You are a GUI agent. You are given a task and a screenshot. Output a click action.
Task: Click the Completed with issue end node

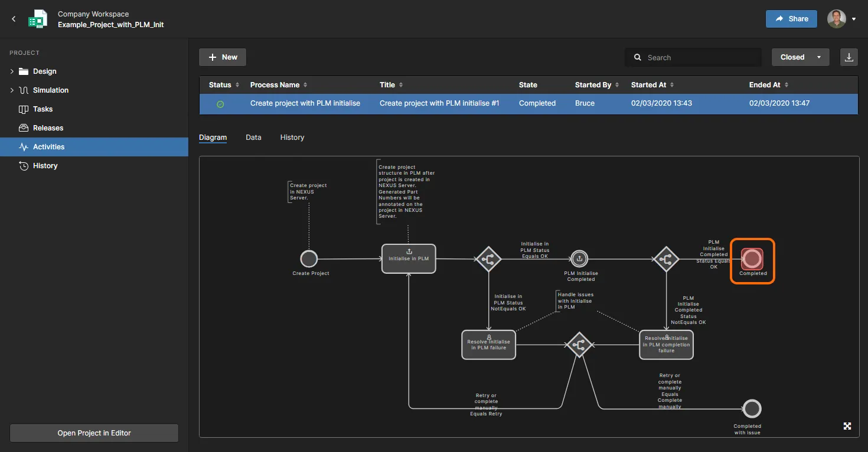[x=752, y=408]
